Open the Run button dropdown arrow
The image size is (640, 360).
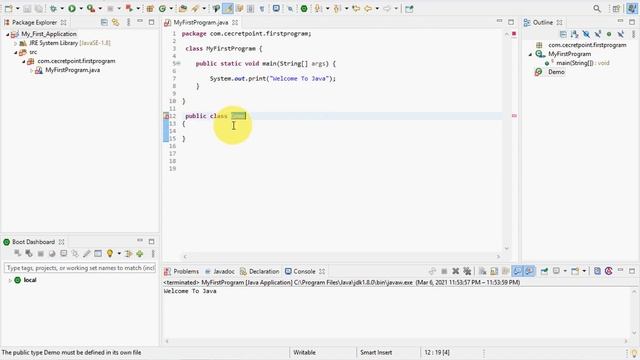[81, 8]
